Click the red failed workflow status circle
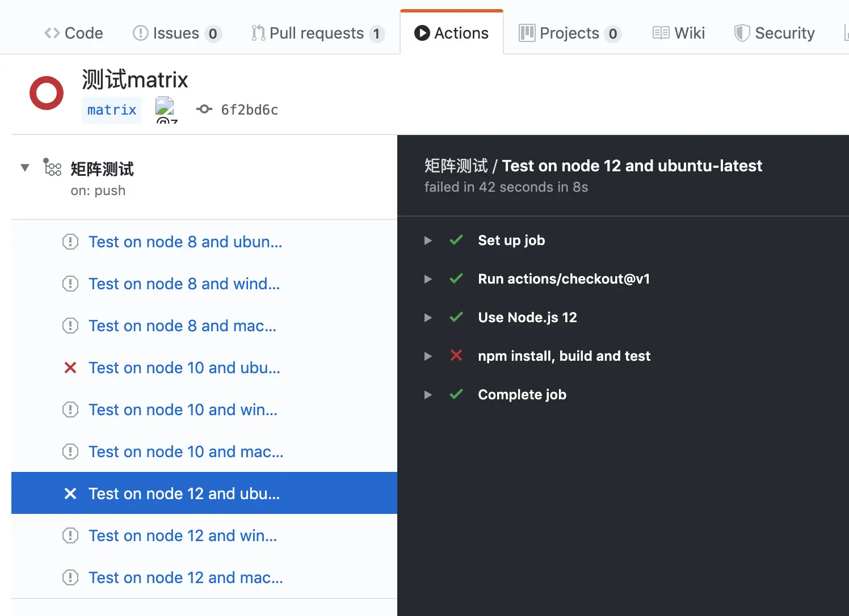849x616 pixels. (x=47, y=93)
